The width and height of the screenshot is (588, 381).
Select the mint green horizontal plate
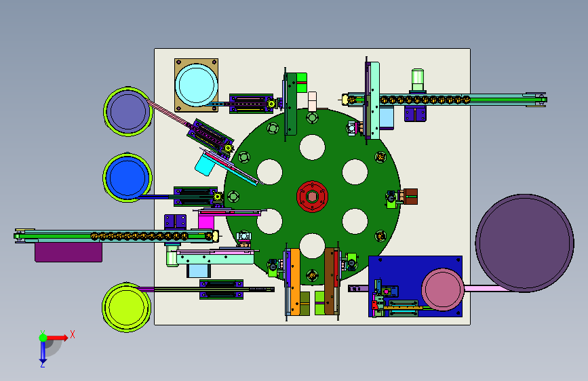click(x=215, y=258)
